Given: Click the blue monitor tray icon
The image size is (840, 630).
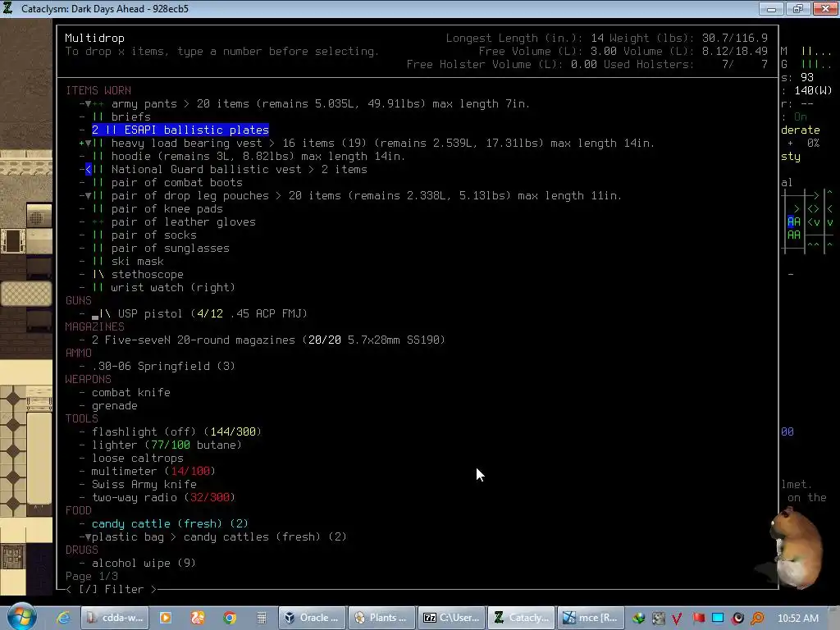Looking at the screenshot, I should coord(718,619).
